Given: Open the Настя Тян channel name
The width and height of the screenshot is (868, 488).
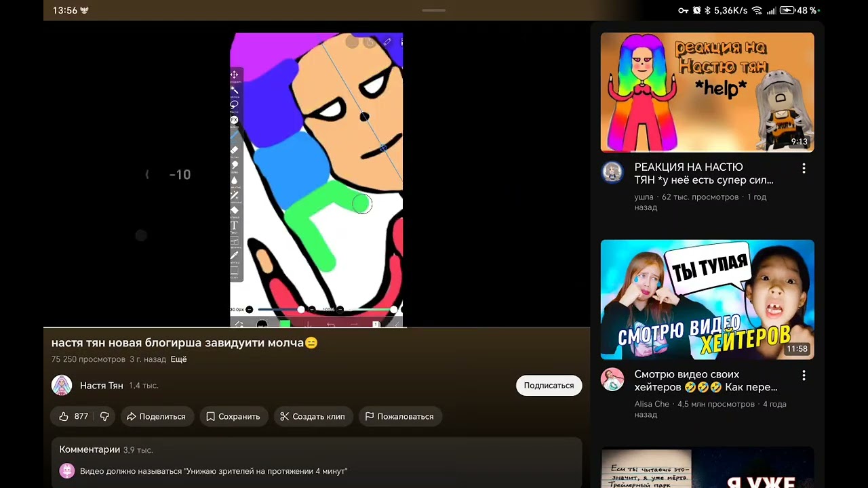Looking at the screenshot, I should coord(102,385).
